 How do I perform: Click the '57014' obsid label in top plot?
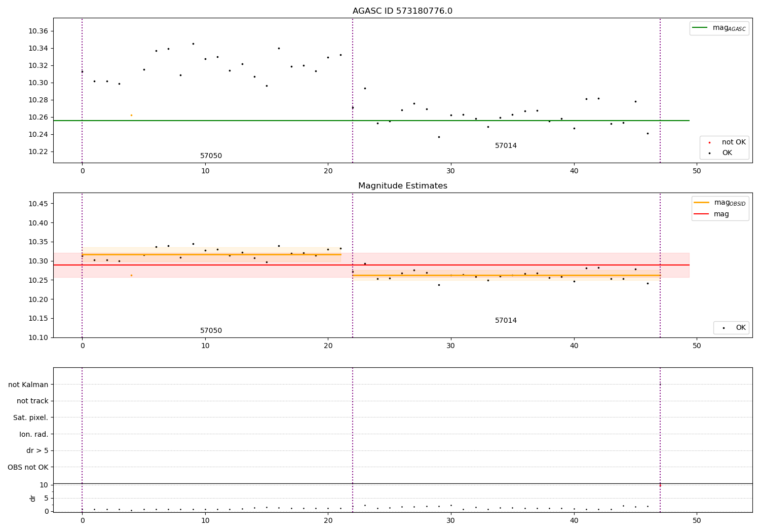506,146
